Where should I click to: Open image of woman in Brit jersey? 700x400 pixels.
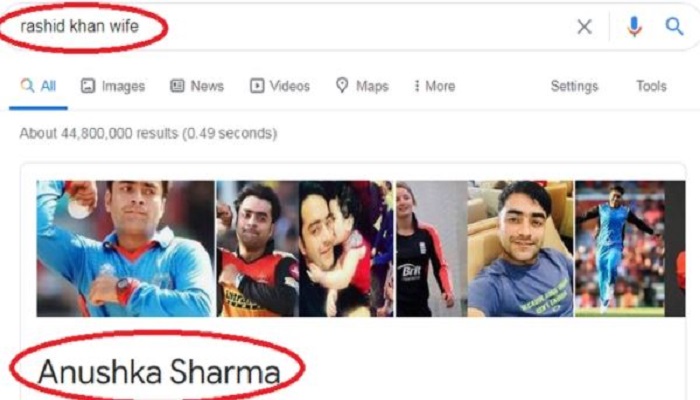431,249
